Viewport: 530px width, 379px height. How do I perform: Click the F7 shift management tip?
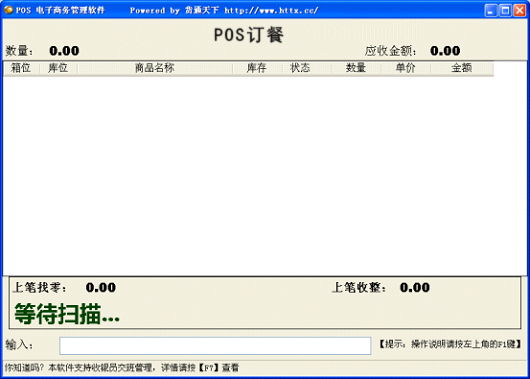point(122,368)
